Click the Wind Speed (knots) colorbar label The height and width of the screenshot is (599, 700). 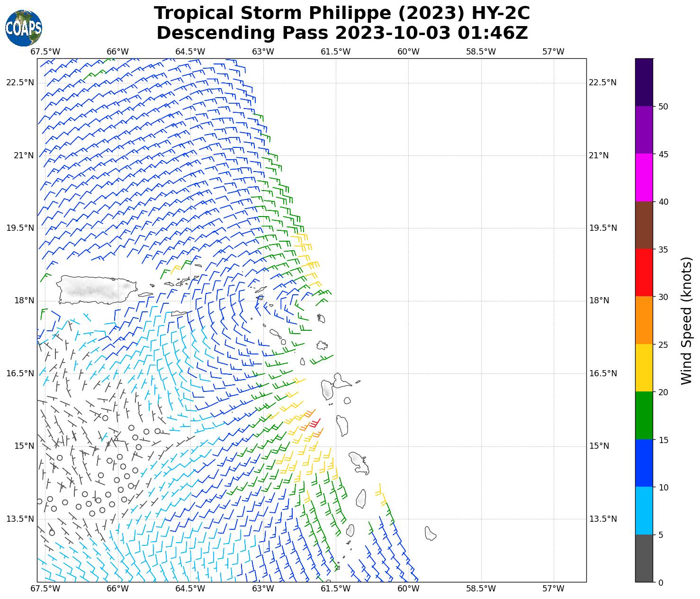686,320
